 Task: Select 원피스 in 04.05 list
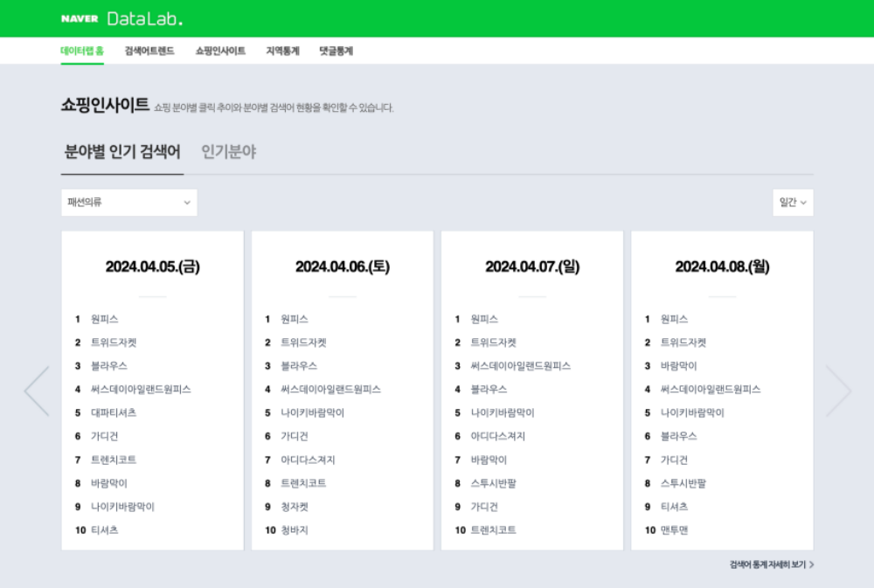click(x=105, y=319)
